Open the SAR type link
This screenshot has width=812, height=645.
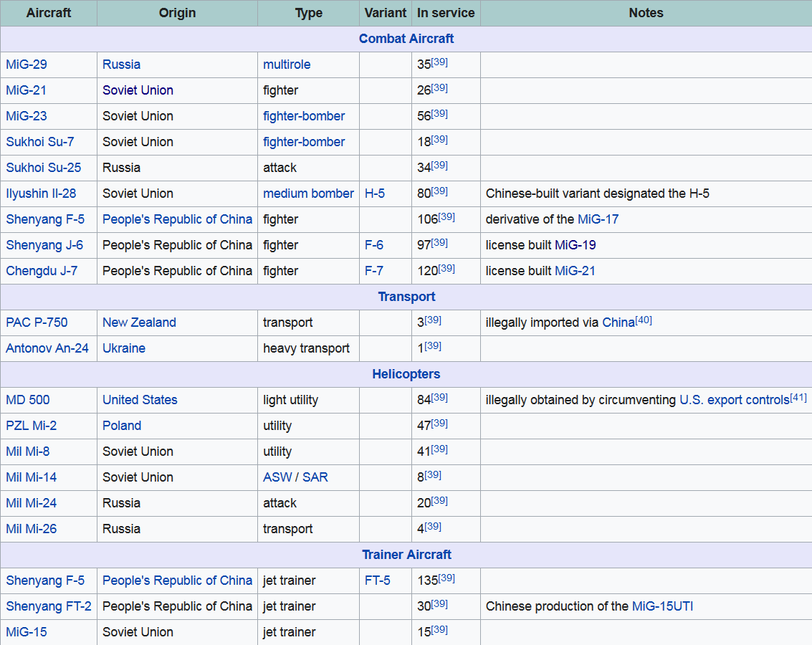click(x=315, y=477)
